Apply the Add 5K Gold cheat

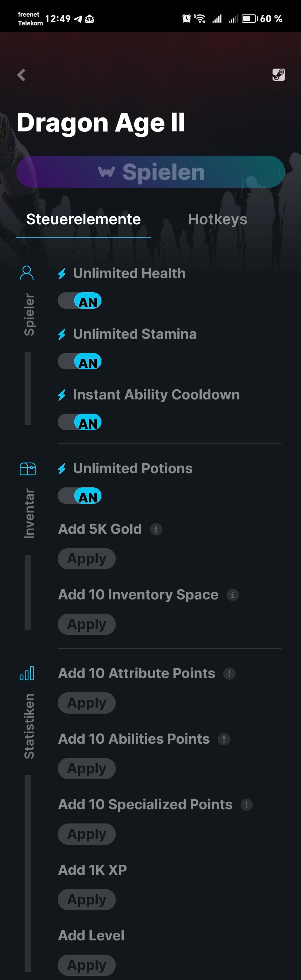click(x=86, y=559)
